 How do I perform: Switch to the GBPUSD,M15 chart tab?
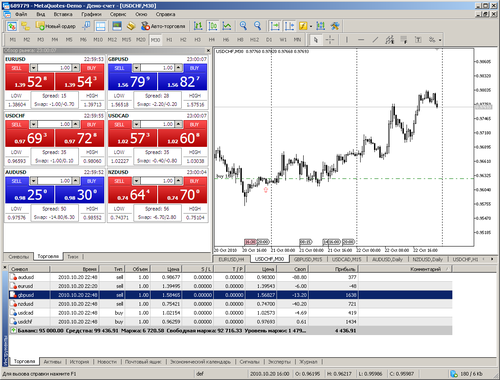(x=308, y=259)
